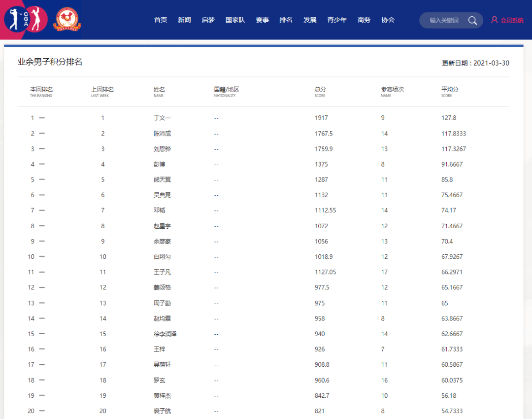
Task: Click average score 91.6667
Action: 452,164
